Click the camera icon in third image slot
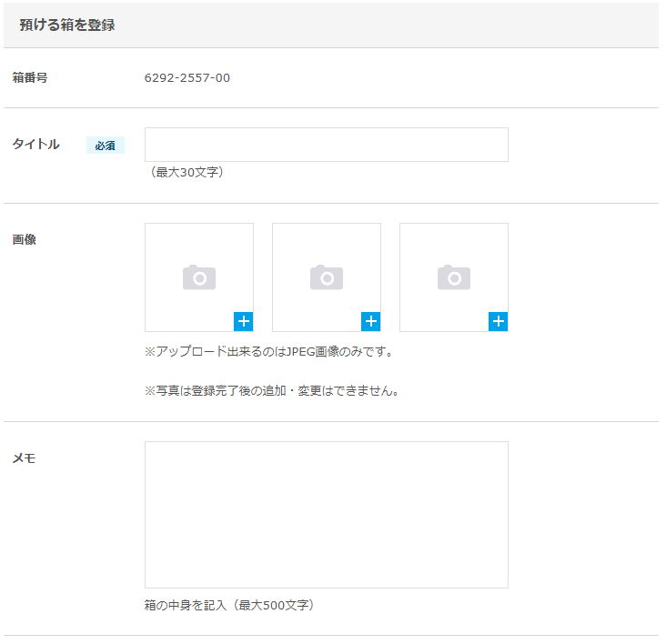This screenshot has width=666, height=644. coord(453,277)
